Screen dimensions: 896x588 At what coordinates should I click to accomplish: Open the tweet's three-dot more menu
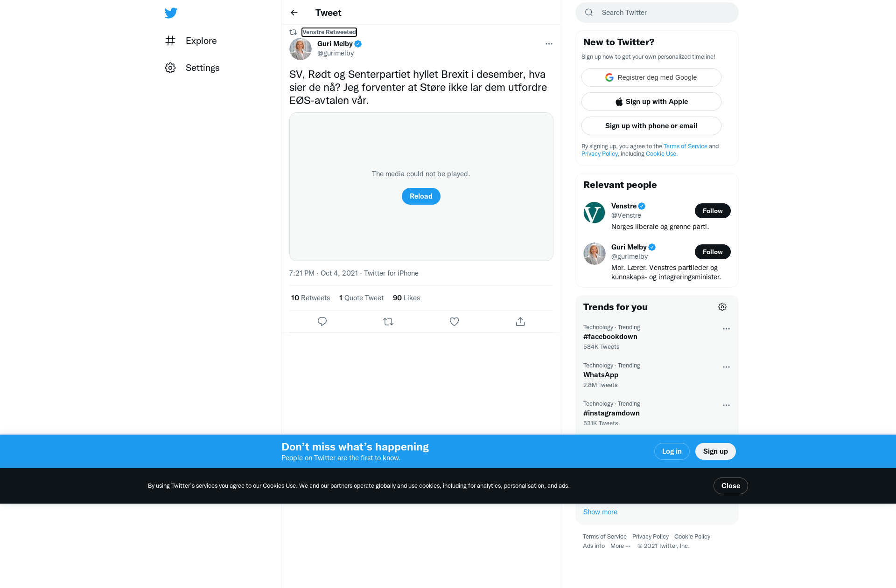549,44
